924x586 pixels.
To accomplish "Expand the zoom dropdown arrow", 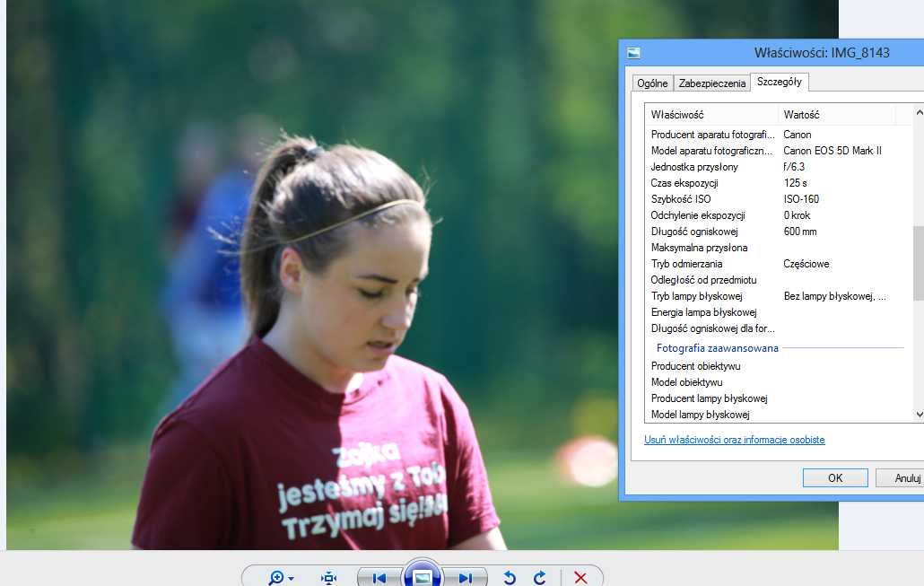I will (x=292, y=578).
